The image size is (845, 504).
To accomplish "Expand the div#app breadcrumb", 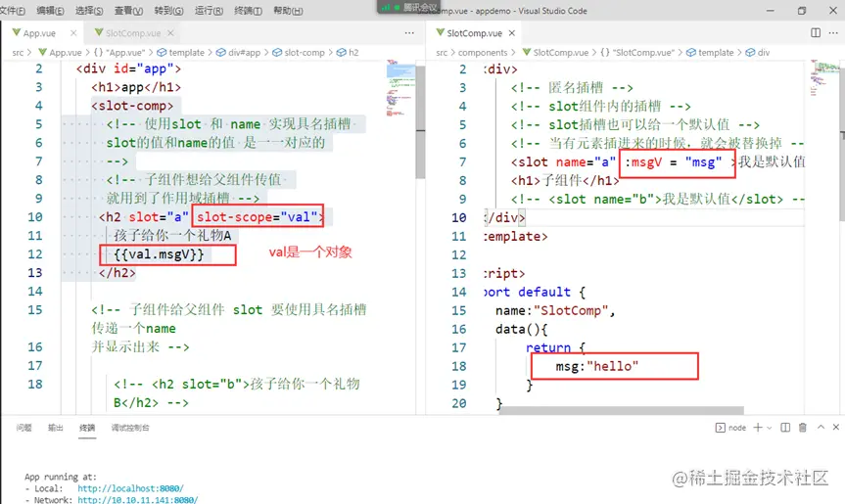I will tap(239, 53).
